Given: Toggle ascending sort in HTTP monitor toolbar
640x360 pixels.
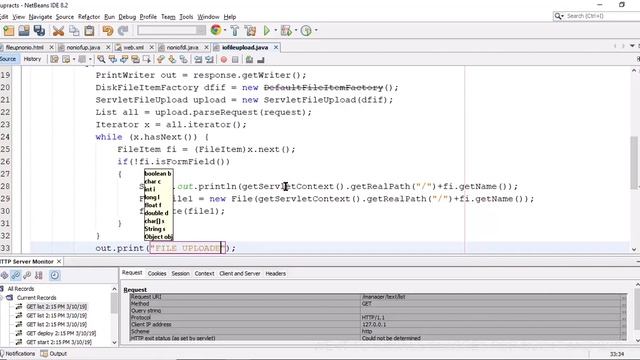Looking at the screenshot, I should 27,275.
